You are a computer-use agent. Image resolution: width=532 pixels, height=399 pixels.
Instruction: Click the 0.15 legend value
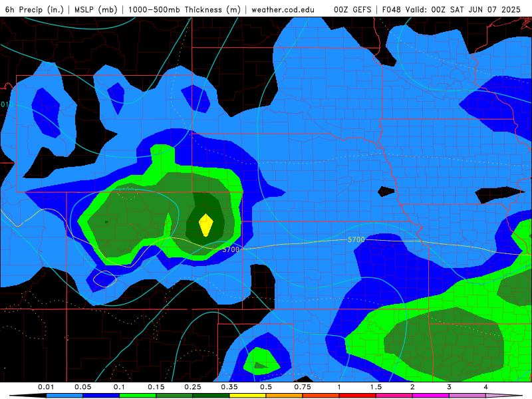[x=156, y=387]
